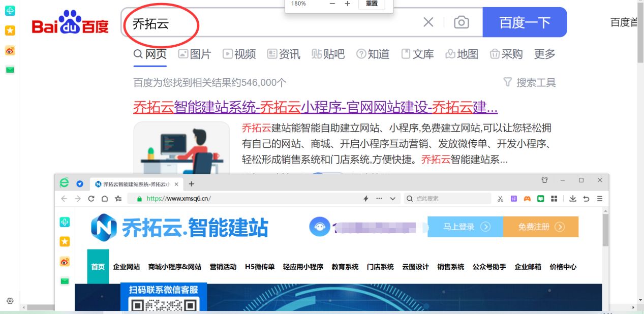This screenshot has height=314, width=644.
Task: Expand the 更多 options in Baidu
Action: coord(544,54)
